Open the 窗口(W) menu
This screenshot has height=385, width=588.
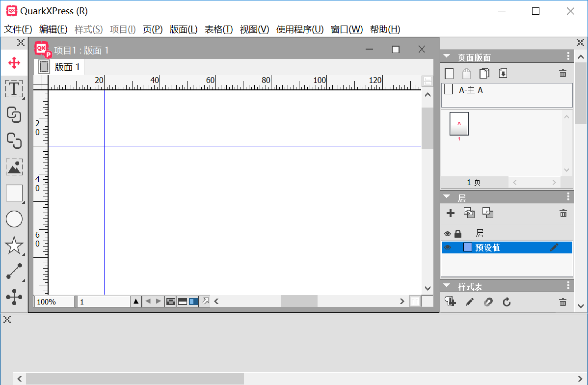pyautogui.click(x=347, y=29)
